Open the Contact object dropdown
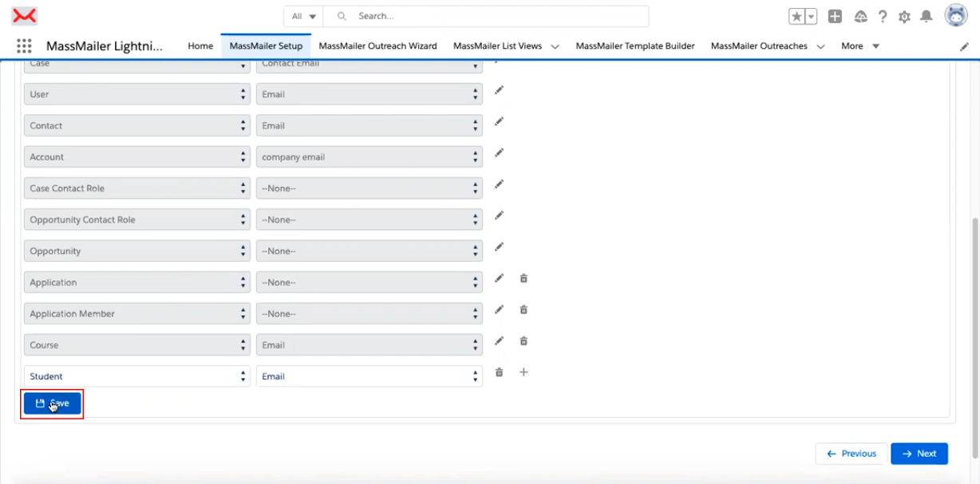Image resolution: width=980 pixels, height=484 pixels. click(137, 125)
